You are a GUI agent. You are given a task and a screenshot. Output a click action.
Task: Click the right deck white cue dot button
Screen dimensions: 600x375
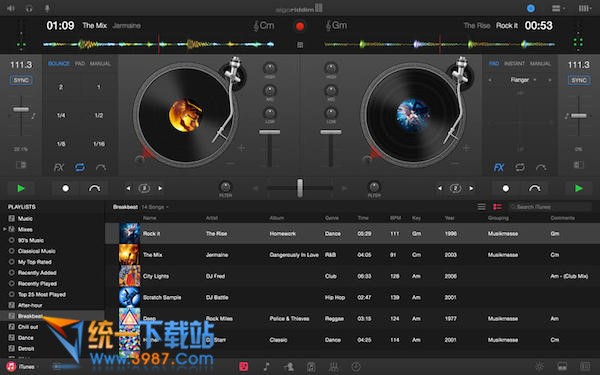coord(505,188)
